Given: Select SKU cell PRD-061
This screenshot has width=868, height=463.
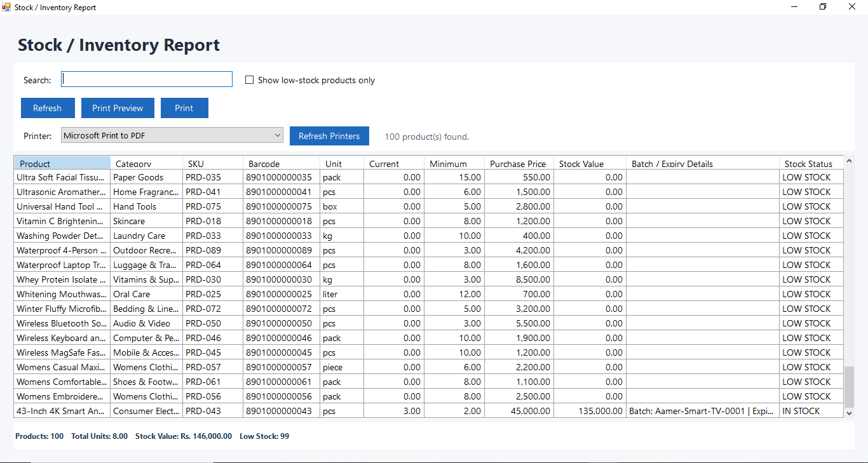Looking at the screenshot, I should [x=213, y=382].
